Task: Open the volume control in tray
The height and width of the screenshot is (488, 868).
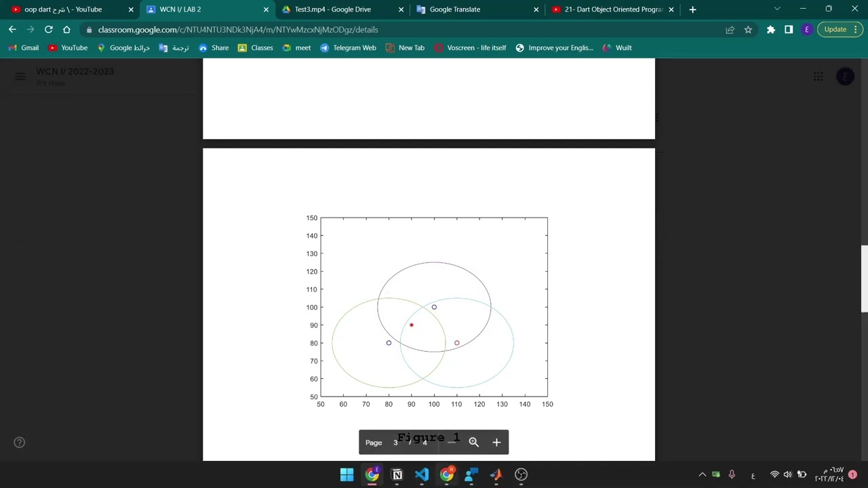Action: tap(787, 474)
